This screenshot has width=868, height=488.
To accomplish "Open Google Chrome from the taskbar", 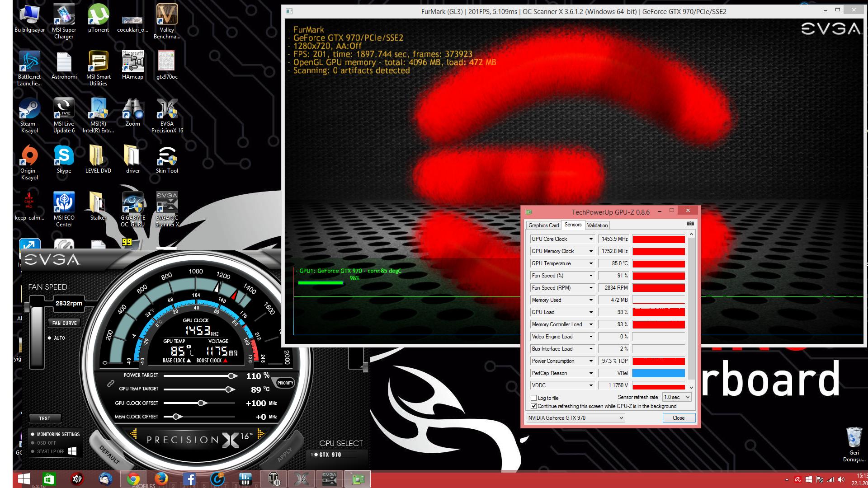I will point(133,479).
